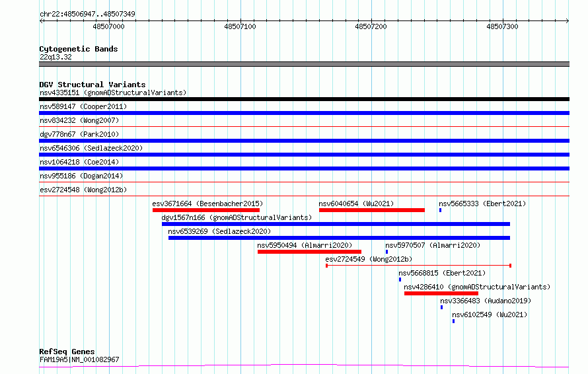Select nsv5970507 Almarri2020 label
The width and height of the screenshot is (588, 374).
pos(433,245)
